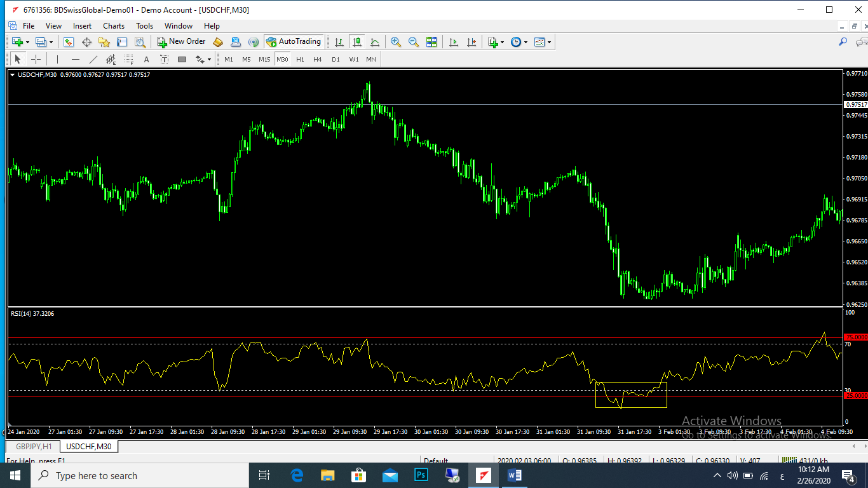Click the RSI 75.0000 red level marker

pos(855,337)
